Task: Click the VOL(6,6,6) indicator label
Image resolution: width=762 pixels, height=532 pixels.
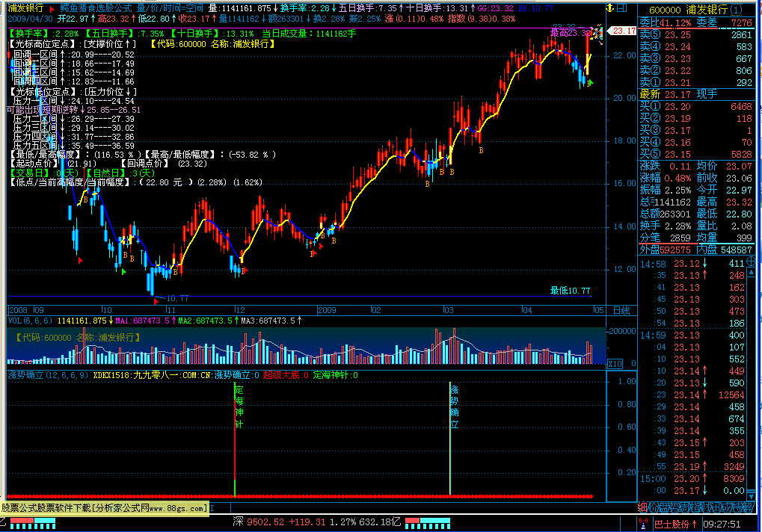Action: pyautogui.click(x=30, y=321)
